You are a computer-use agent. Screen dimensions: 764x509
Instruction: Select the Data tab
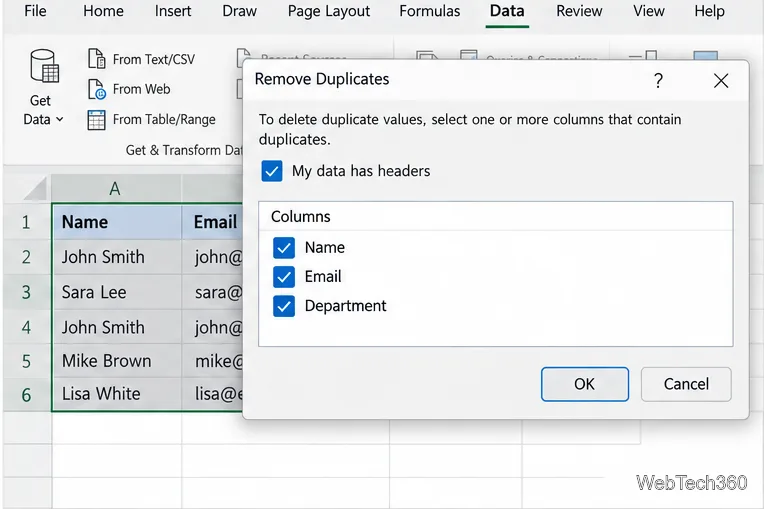[507, 11]
